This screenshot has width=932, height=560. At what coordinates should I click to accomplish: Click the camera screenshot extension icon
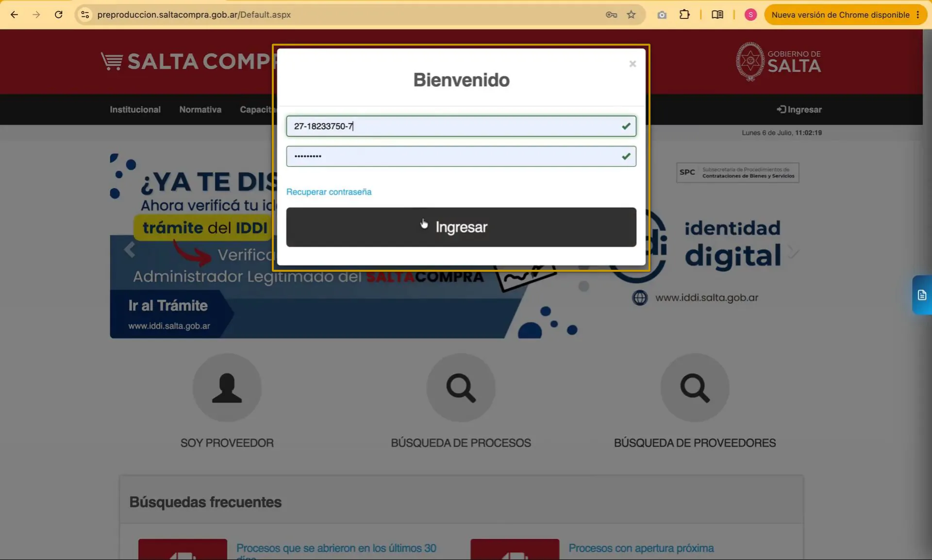point(662,15)
